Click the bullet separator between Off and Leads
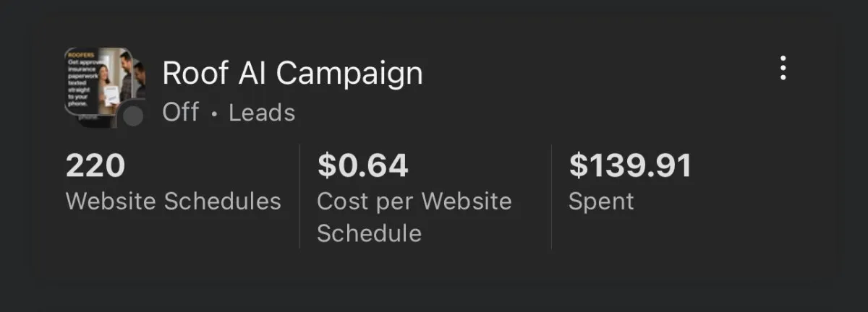This screenshot has width=868, height=312. point(214,114)
